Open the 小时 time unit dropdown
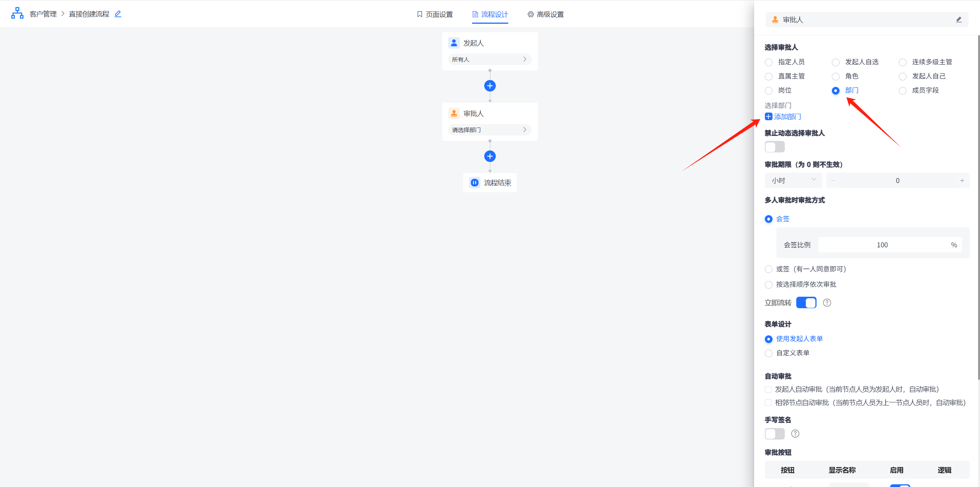This screenshot has width=980, height=487. [x=793, y=180]
